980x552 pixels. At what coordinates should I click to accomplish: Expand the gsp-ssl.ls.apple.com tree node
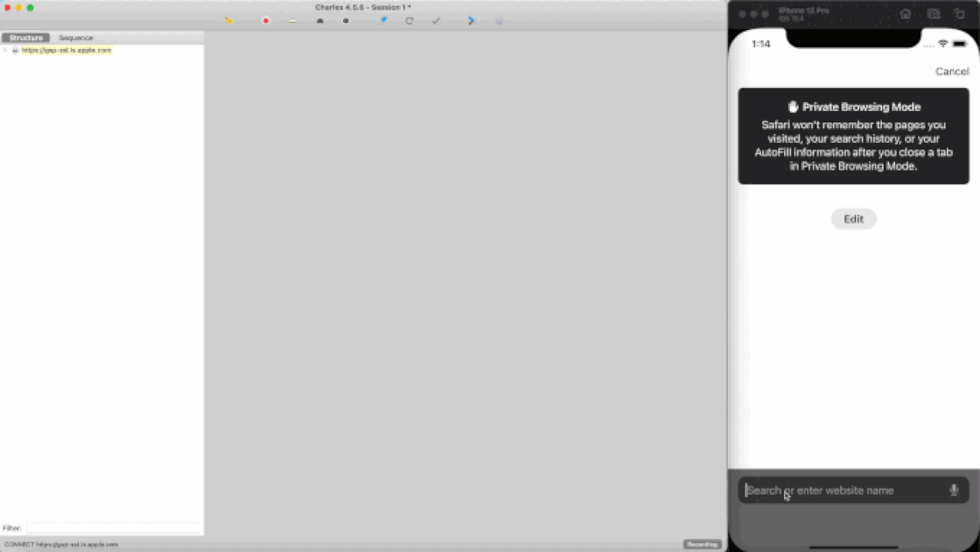(x=6, y=51)
